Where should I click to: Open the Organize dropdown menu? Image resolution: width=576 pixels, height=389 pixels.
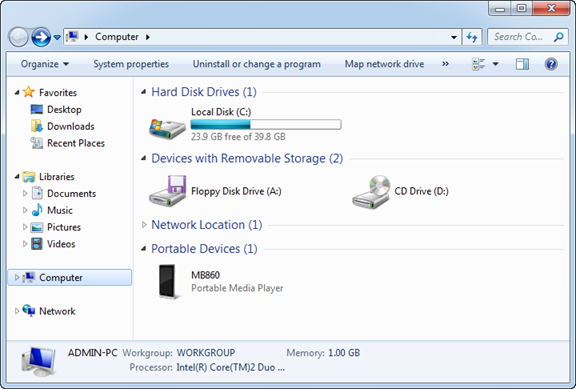click(44, 64)
